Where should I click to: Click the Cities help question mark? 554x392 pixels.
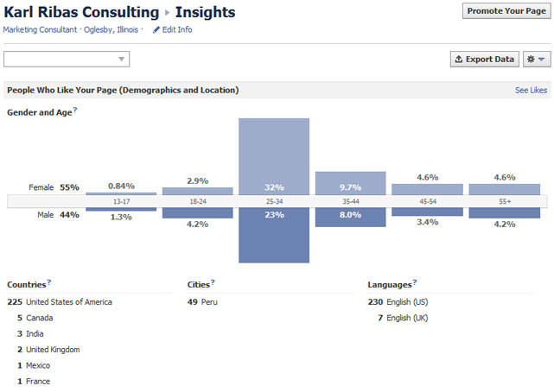[x=212, y=281]
